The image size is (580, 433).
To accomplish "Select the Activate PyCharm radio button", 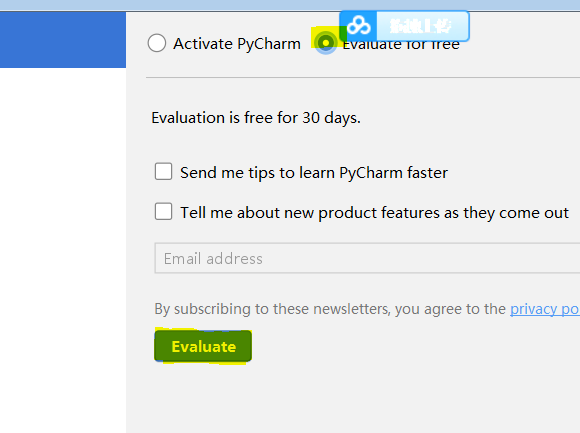I will (156, 43).
